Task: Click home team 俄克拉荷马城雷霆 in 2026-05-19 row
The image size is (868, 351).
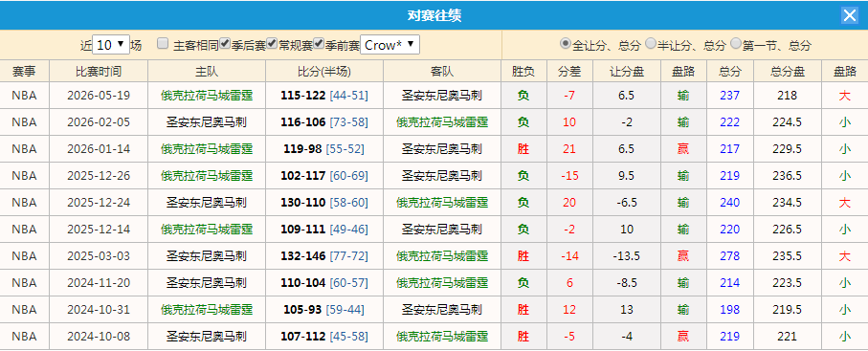Action: (207, 96)
